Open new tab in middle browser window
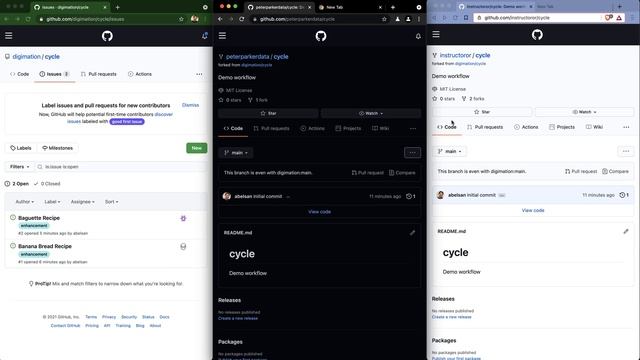 tap(393, 7)
